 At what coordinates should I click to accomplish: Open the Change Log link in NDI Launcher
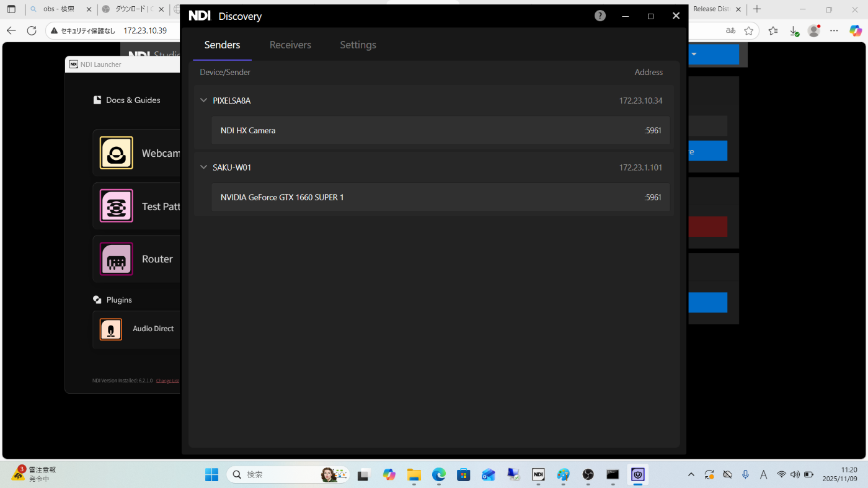coord(167,381)
